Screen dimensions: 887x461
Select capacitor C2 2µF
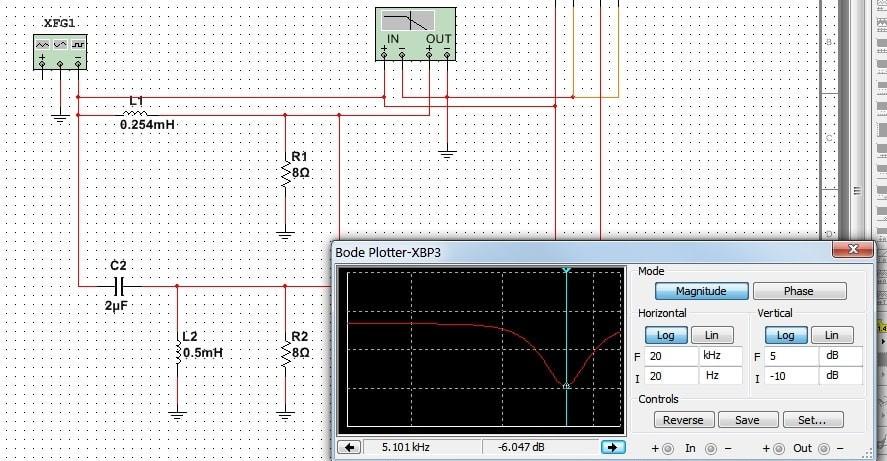click(x=118, y=287)
